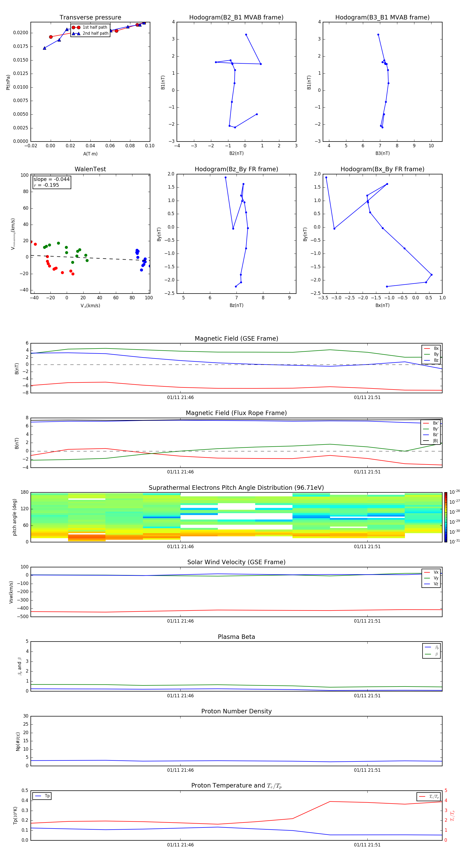Click the topmost point of B2_B1 hodogram

pyautogui.click(x=246, y=35)
